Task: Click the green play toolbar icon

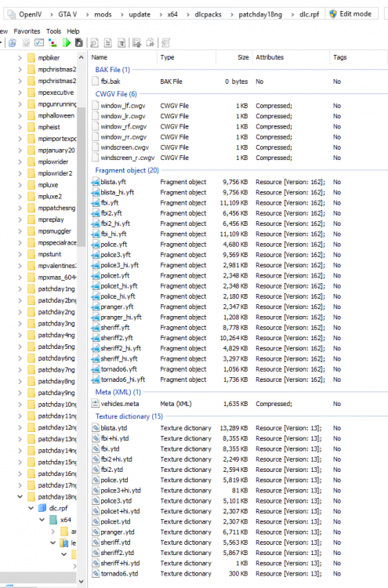Action: point(67,43)
